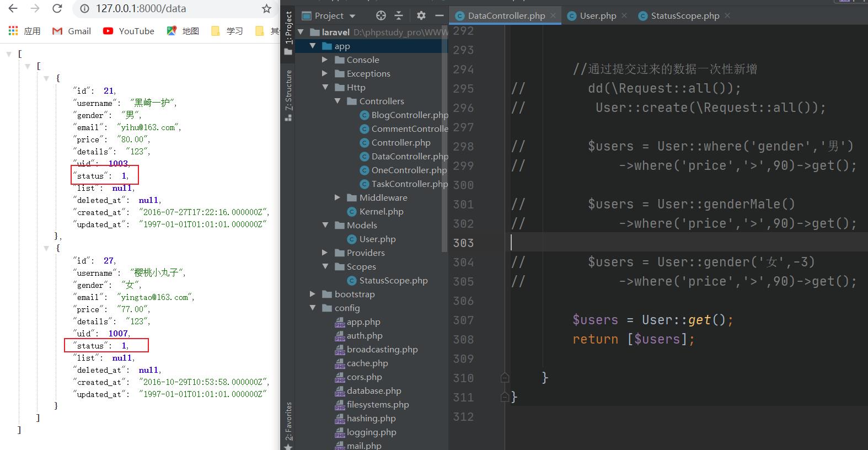Reload the 127.0.0.1 page
This screenshot has width=868, height=450.
tap(57, 8)
